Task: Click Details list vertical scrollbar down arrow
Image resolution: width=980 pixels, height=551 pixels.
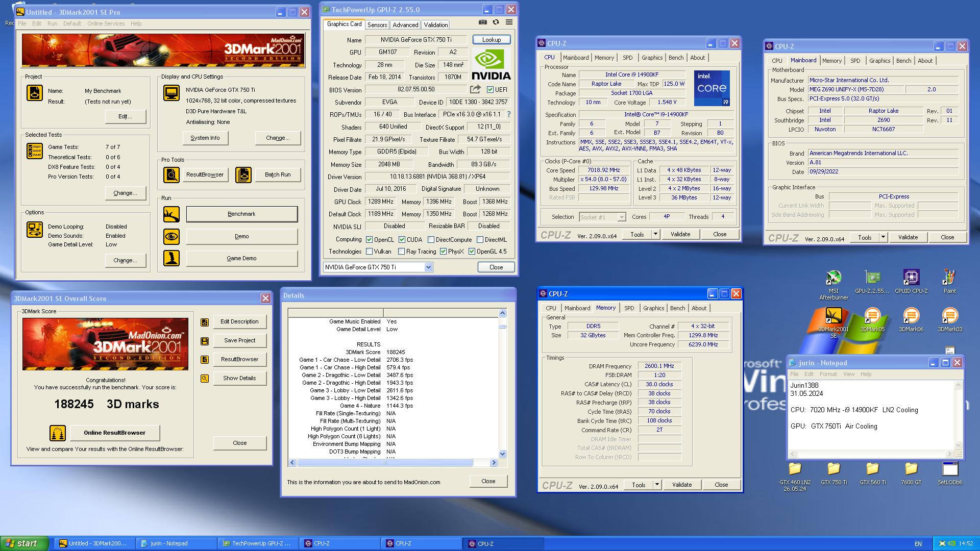Action: point(502,454)
